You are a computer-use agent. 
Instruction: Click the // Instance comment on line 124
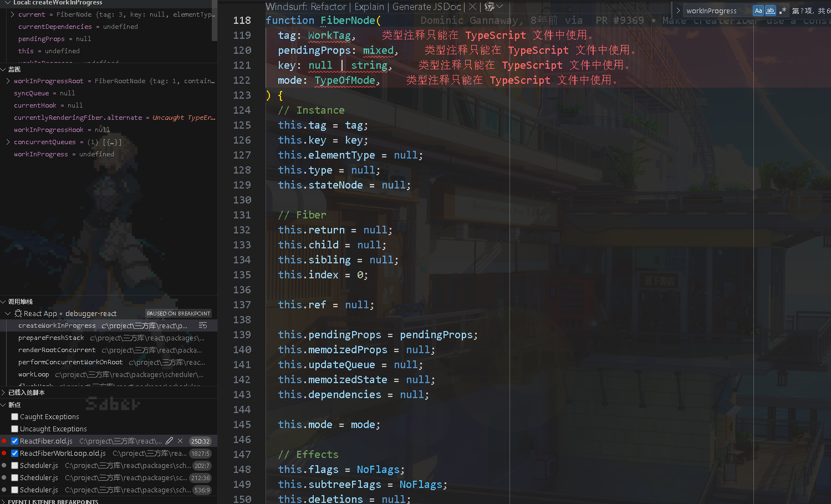click(x=311, y=110)
